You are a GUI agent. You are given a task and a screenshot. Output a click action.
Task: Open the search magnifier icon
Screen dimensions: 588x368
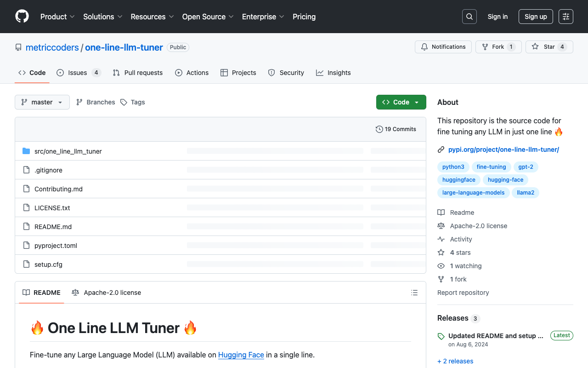pos(469,17)
